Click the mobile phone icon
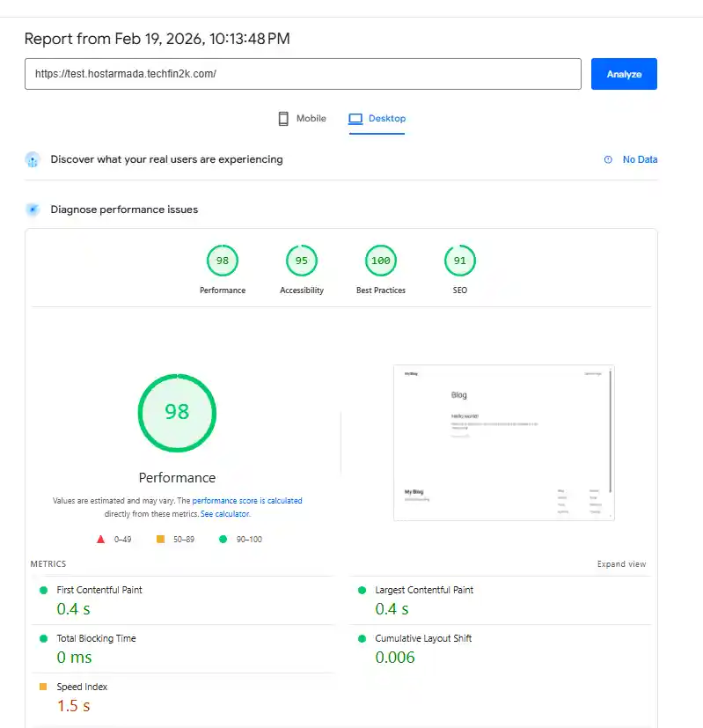 click(x=283, y=118)
